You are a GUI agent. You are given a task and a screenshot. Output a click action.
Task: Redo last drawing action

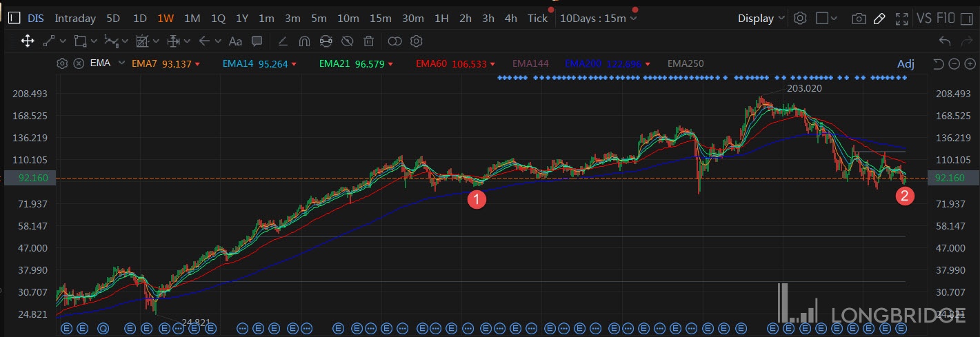966,41
